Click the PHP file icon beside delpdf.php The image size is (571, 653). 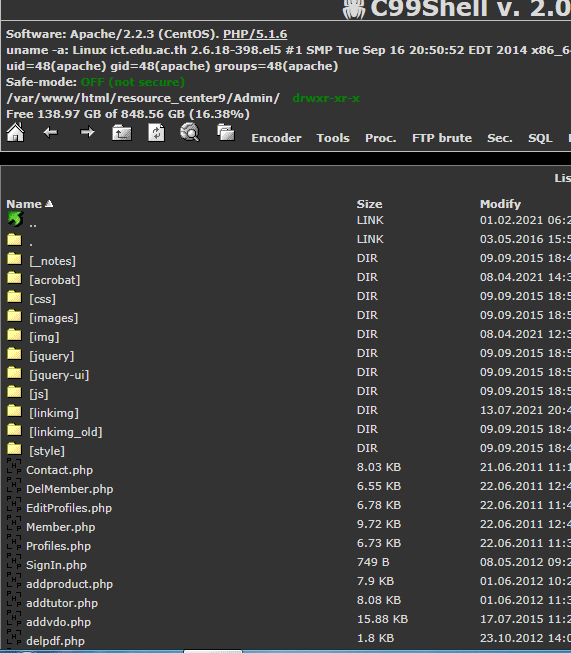tap(14, 637)
